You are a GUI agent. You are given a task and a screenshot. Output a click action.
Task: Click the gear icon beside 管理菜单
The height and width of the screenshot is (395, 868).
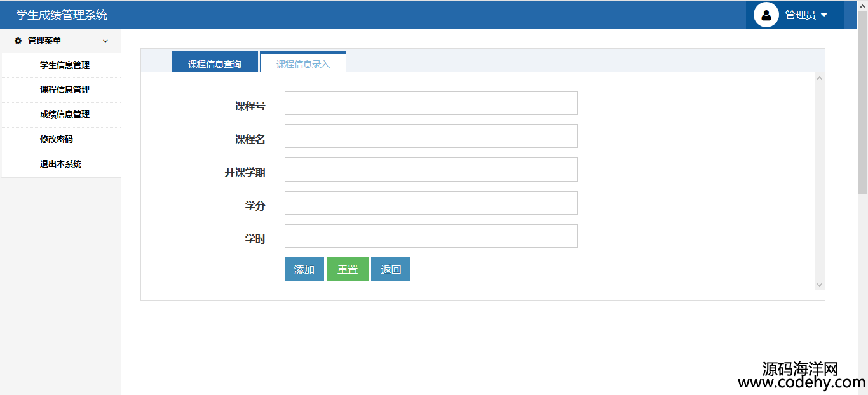pos(18,41)
